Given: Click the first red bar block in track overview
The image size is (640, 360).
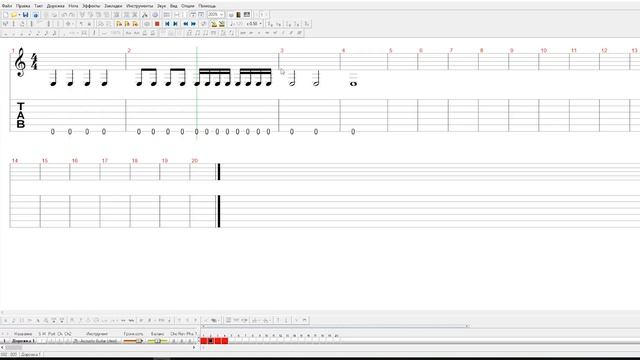Looking at the screenshot, I should tap(204, 341).
